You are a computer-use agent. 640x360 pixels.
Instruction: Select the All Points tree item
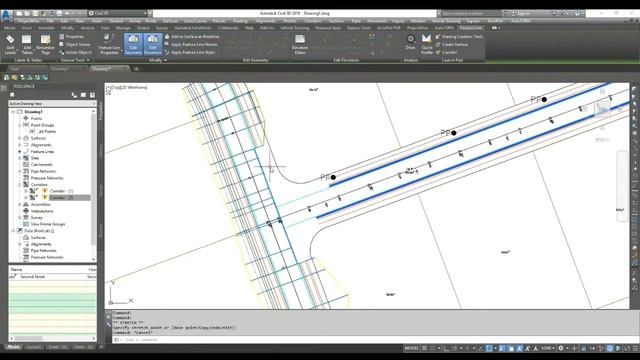pyautogui.click(x=47, y=132)
